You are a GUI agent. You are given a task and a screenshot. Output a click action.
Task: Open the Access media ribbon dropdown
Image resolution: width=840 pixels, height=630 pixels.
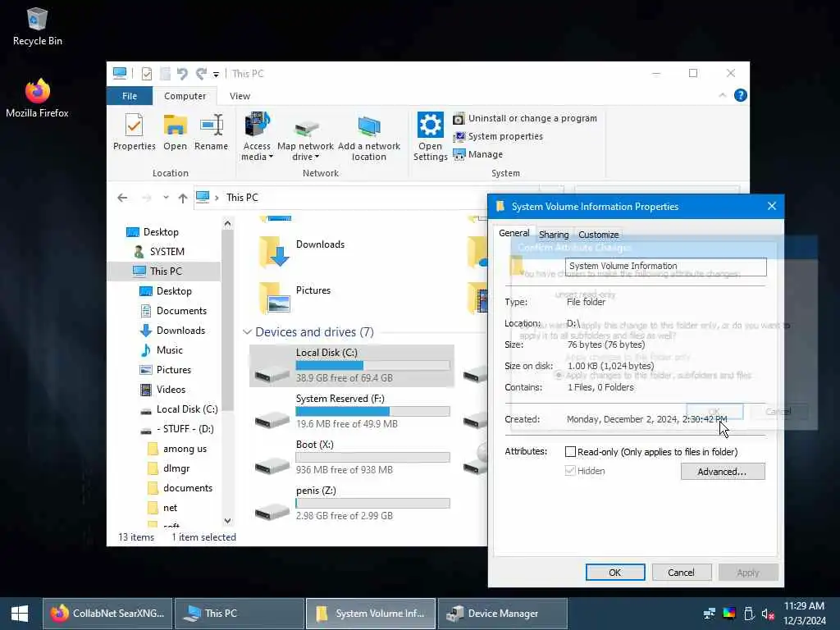[257, 137]
